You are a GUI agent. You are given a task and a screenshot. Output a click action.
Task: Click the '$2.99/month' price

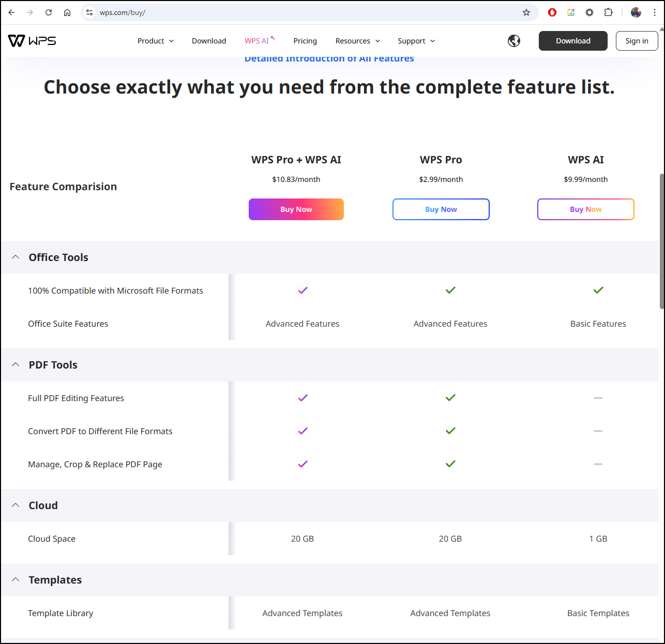[441, 179]
